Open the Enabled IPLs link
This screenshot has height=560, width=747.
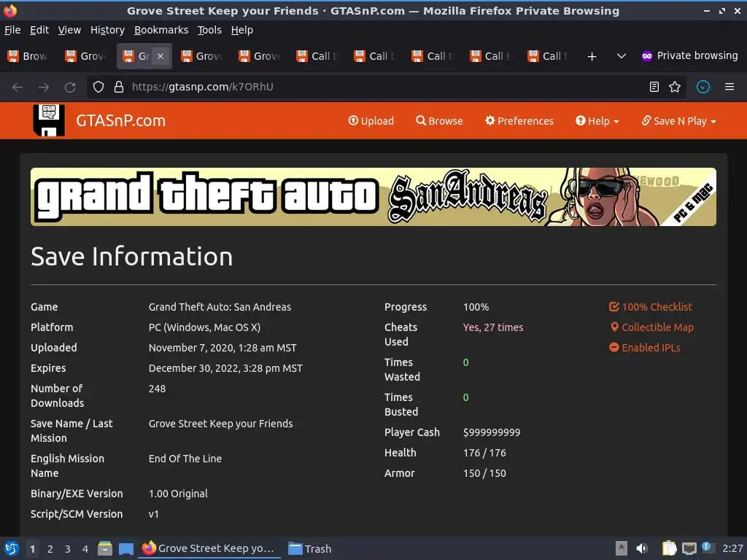[x=645, y=348]
